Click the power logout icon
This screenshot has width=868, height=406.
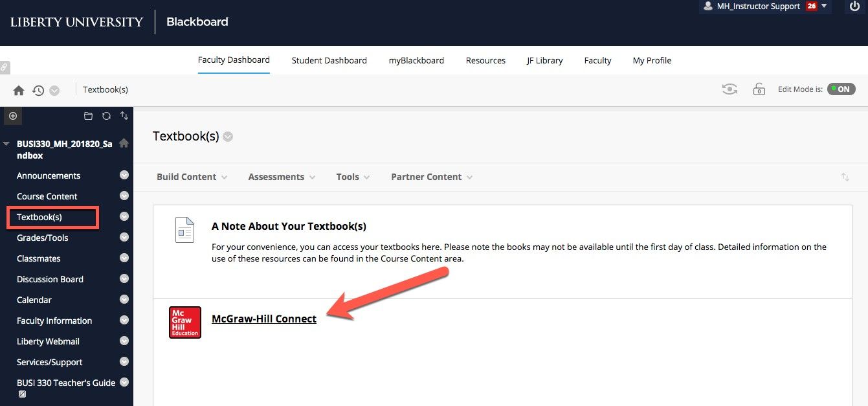tap(854, 6)
